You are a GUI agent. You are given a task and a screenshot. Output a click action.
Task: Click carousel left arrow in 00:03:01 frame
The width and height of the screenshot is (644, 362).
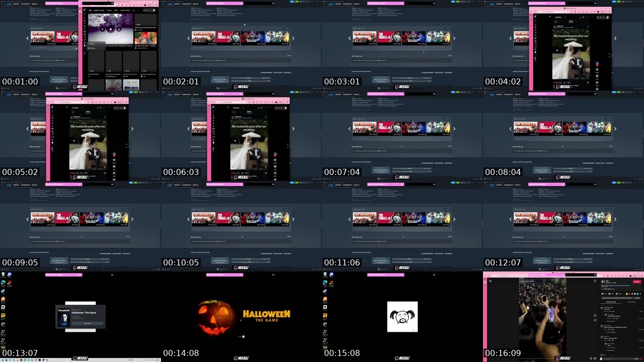pos(350,38)
